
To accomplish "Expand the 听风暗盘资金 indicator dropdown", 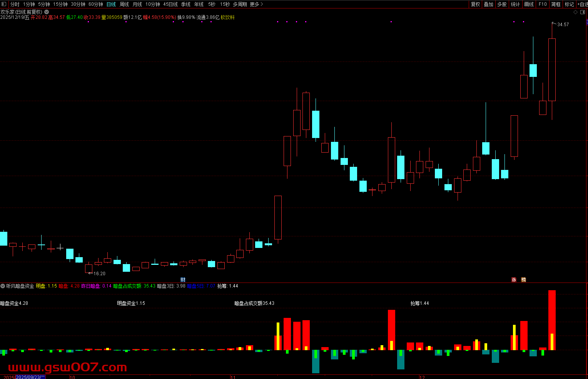I will tap(3, 286).
